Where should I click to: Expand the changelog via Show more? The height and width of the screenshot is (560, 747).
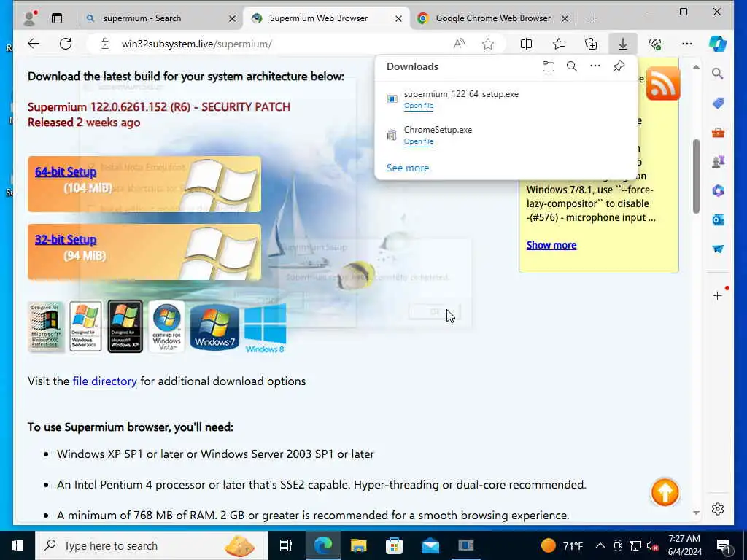[551, 245]
